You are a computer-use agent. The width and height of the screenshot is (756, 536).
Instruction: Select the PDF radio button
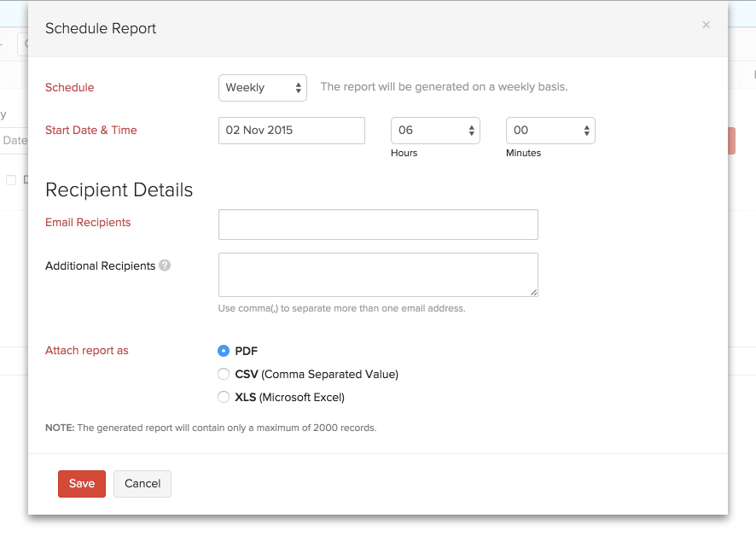(x=224, y=351)
